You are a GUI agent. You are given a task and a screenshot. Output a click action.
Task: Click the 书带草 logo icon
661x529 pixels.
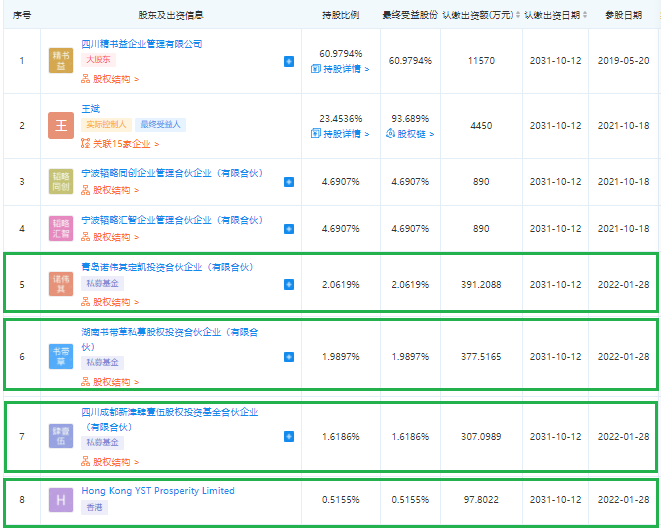tap(61, 357)
